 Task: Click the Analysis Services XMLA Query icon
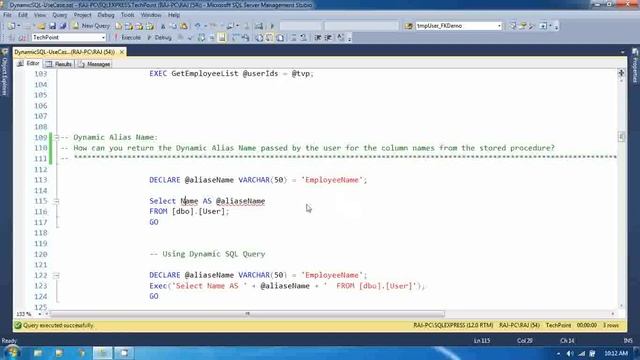[x=150, y=26]
